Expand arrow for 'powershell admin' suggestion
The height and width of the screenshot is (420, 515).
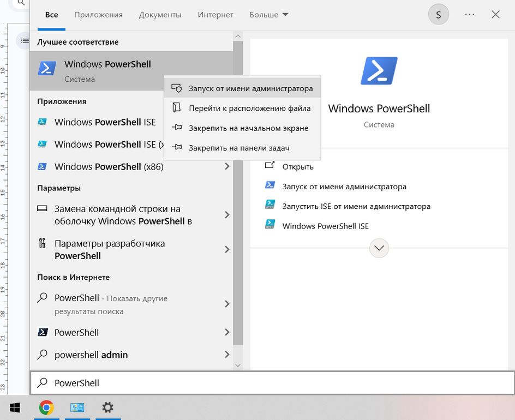click(227, 355)
